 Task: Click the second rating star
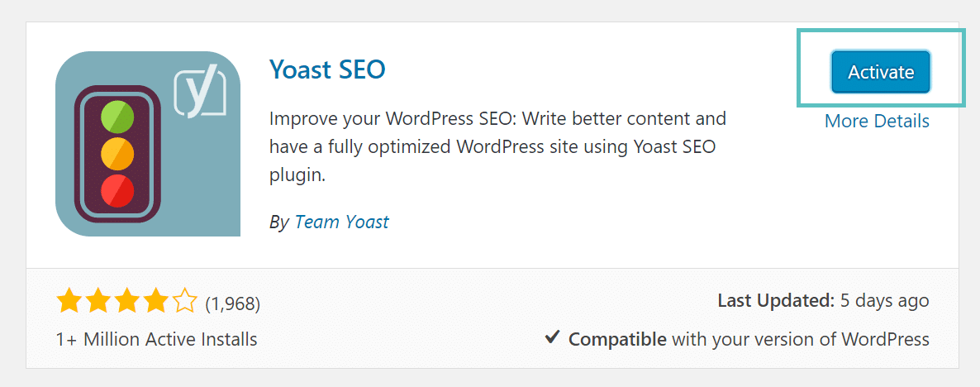(x=98, y=302)
